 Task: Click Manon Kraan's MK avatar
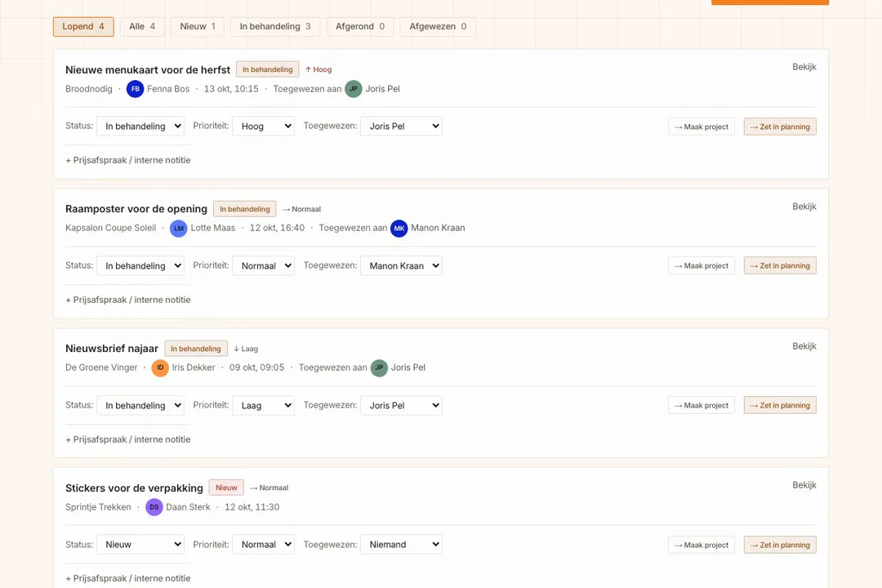click(399, 229)
